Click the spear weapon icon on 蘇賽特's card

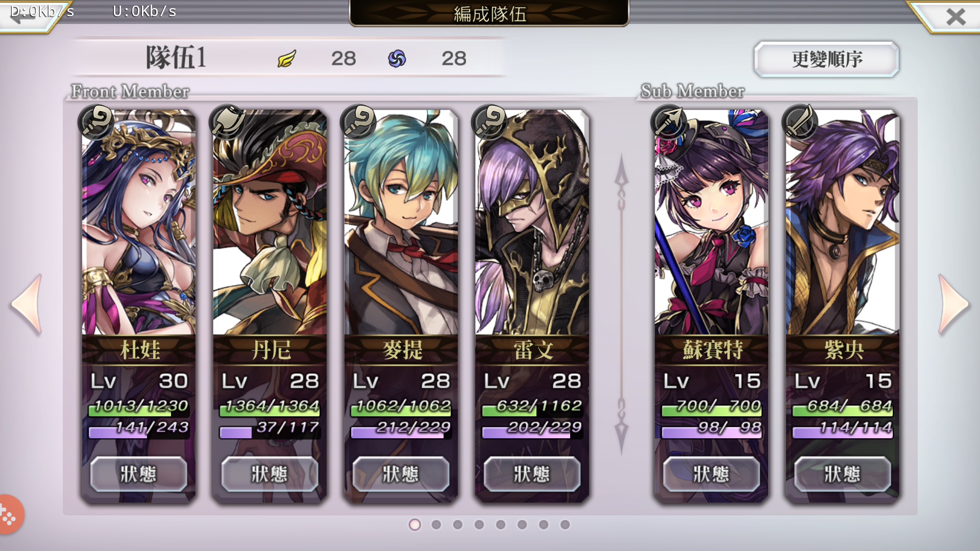tap(669, 122)
